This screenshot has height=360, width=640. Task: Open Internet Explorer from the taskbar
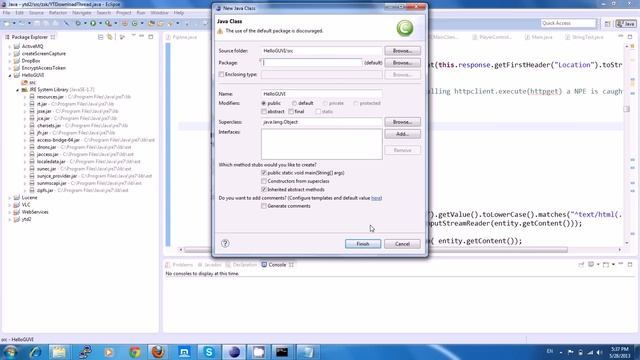point(35,352)
